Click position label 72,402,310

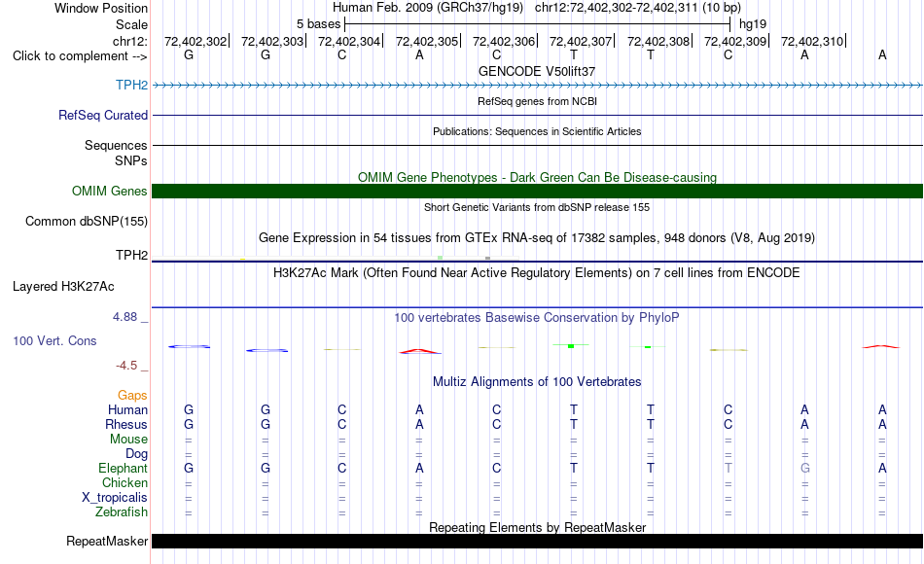pyautogui.click(x=812, y=41)
